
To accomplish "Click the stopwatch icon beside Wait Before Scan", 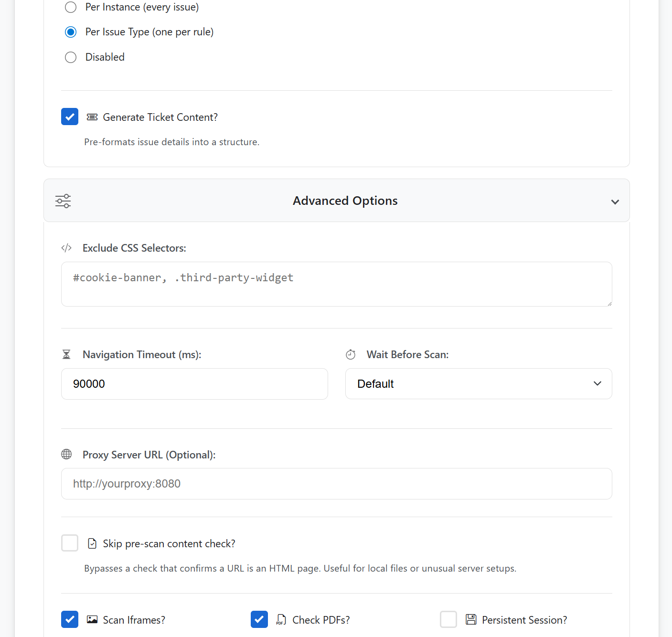I will coord(351,354).
